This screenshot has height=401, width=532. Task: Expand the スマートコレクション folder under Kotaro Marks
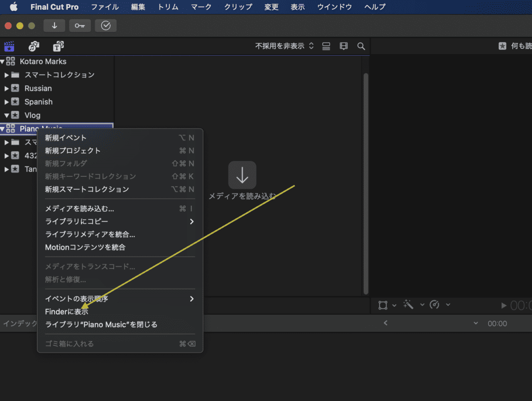[6, 75]
